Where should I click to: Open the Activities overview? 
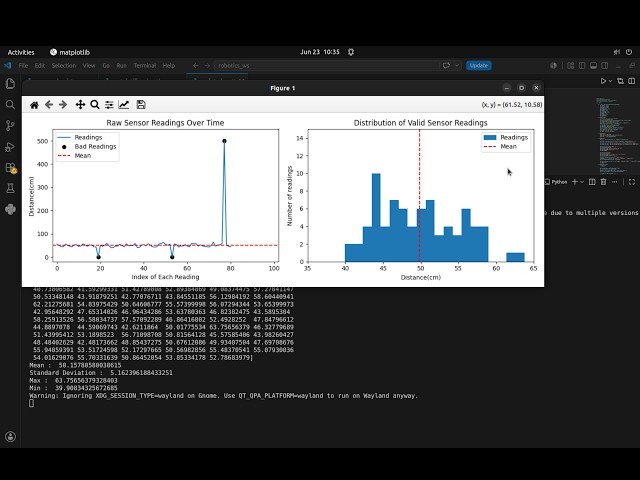pyautogui.click(x=21, y=52)
